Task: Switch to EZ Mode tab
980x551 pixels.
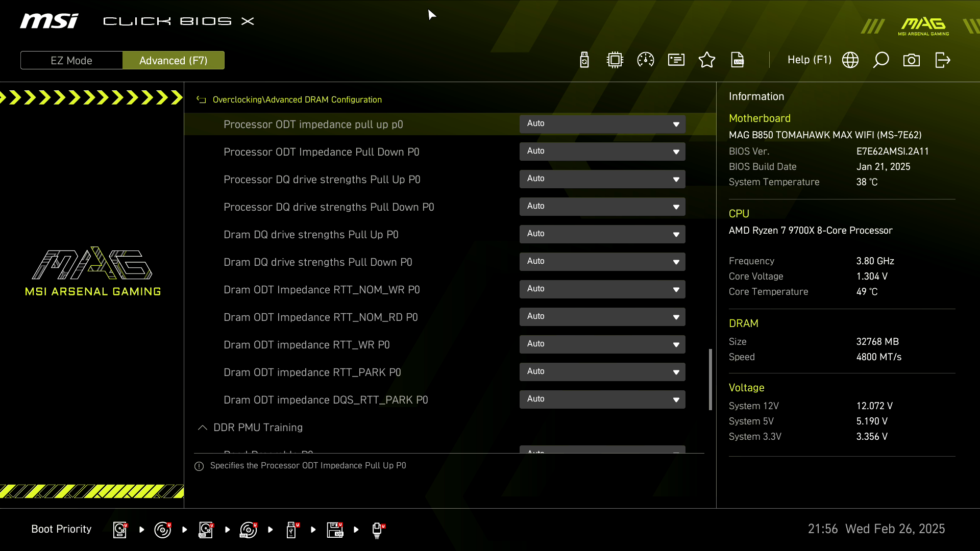Action: tap(71, 60)
